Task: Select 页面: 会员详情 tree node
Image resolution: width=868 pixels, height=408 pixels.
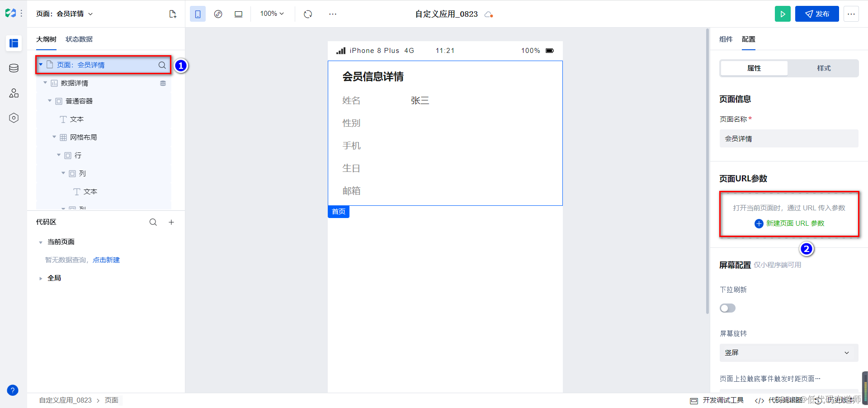Action: pos(104,65)
